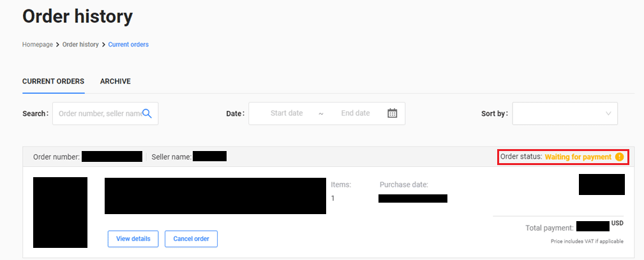Open the calendar date picker icon

(x=393, y=113)
